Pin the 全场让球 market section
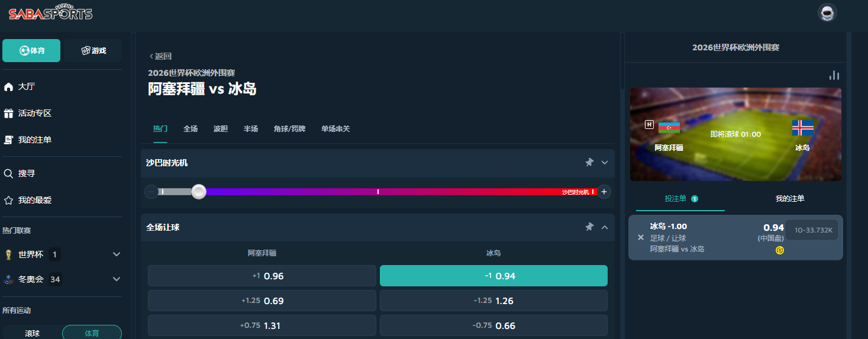868x339 pixels. click(x=589, y=227)
